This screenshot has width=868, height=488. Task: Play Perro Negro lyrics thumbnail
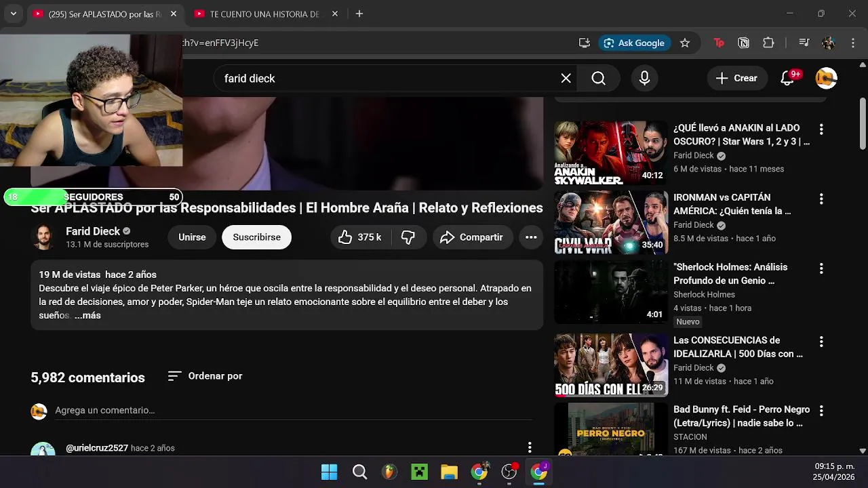click(611, 430)
